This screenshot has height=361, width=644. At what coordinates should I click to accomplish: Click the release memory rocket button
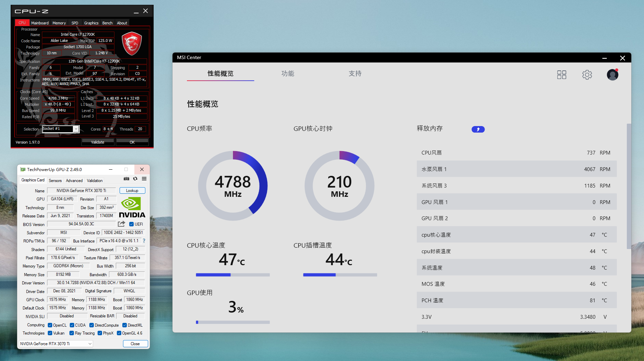[x=478, y=129]
